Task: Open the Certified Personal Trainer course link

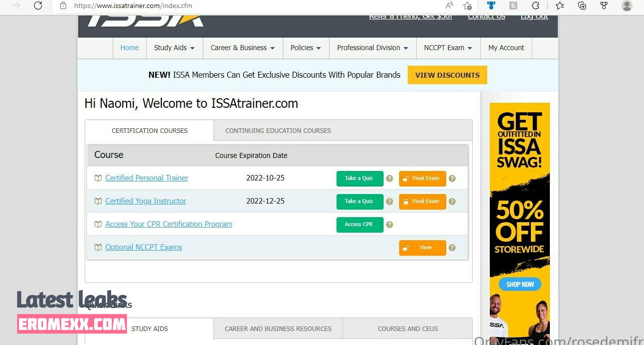Action: point(147,178)
